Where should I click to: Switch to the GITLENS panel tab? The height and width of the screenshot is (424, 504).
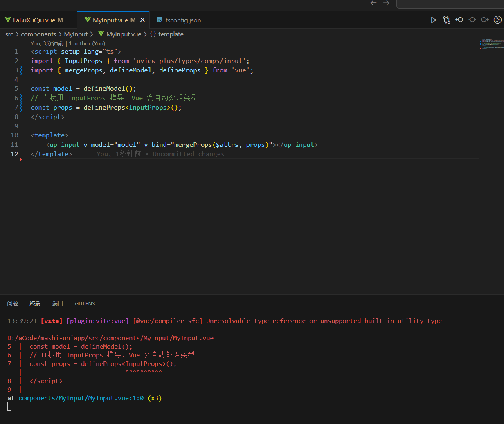[x=85, y=303]
